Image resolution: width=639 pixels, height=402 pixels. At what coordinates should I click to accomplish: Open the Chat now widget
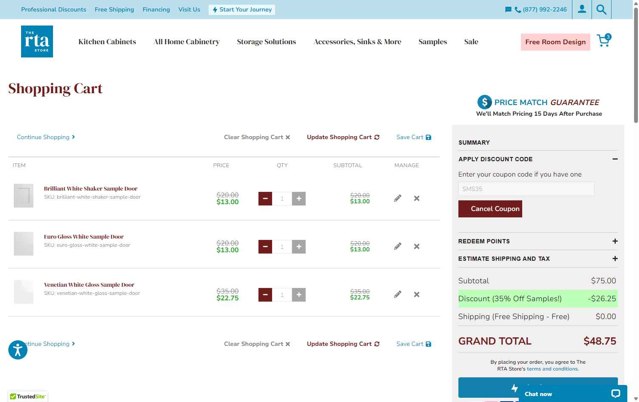click(x=573, y=393)
